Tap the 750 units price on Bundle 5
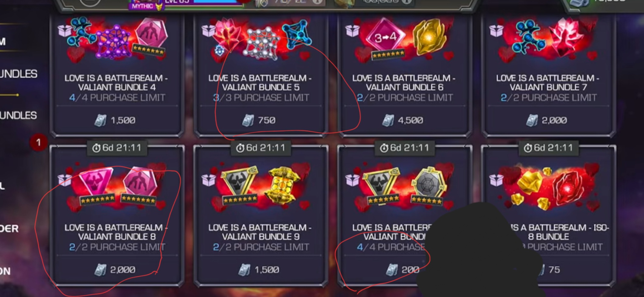 pos(259,120)
